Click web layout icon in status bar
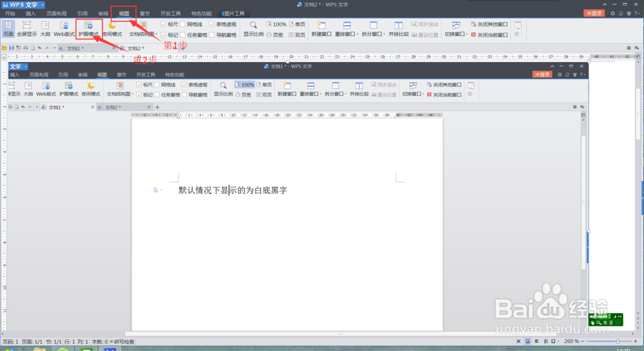This screenshot has width=644, height=351. pyautogui.click(x=546, y=341)
